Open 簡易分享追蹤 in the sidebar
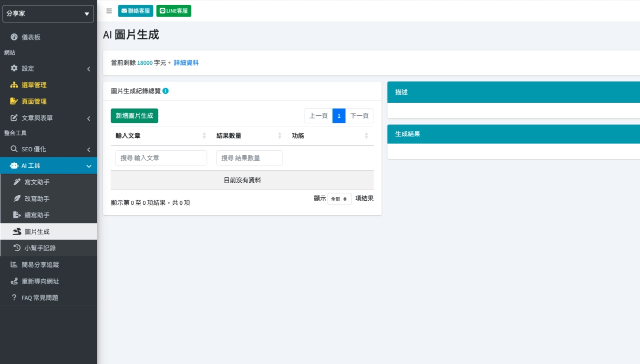This screenshot has width=640, height=364. (48, 264)
